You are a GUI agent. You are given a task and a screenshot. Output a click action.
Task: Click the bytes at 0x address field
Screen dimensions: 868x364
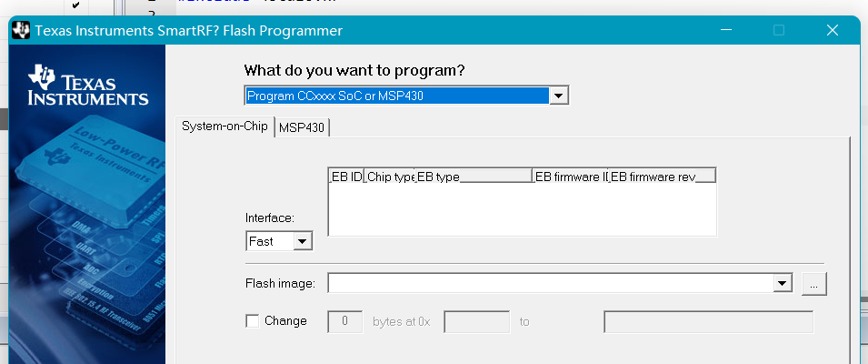click(x=476, y=321)
